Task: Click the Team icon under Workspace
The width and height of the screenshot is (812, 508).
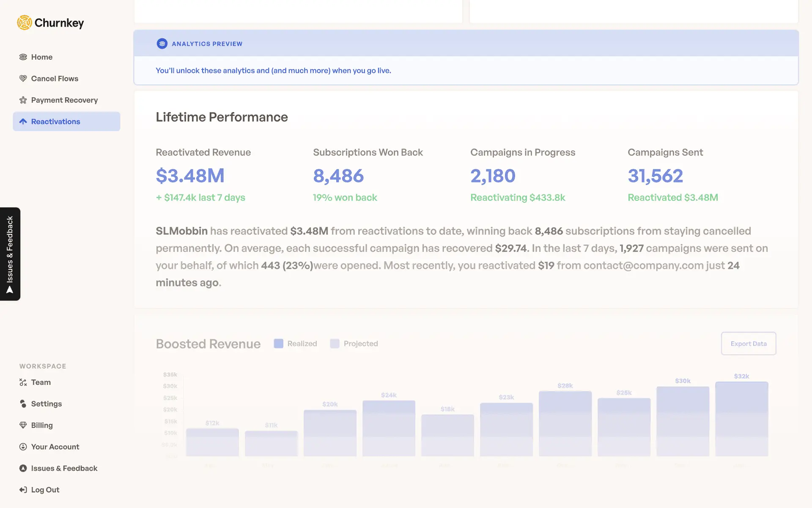Action: (x=23, y=382)
